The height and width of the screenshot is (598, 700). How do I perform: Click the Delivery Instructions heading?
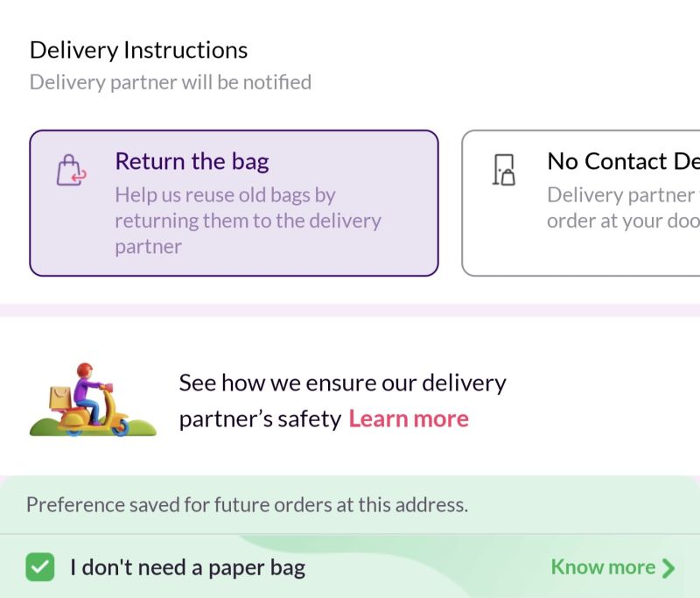[138, 50]
